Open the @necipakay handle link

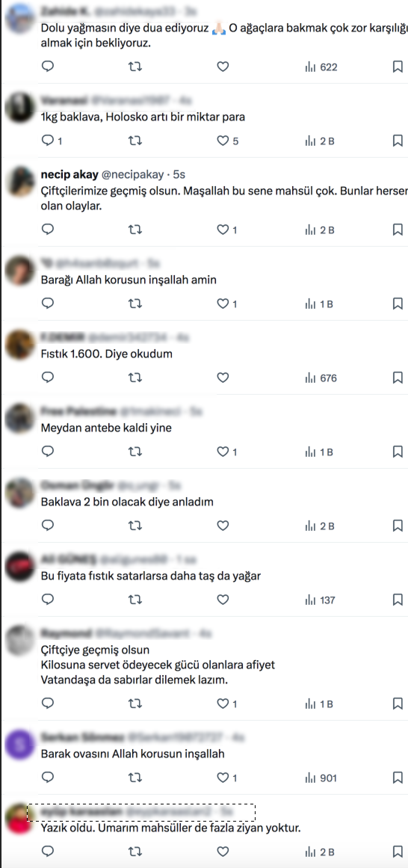point(133,174)
